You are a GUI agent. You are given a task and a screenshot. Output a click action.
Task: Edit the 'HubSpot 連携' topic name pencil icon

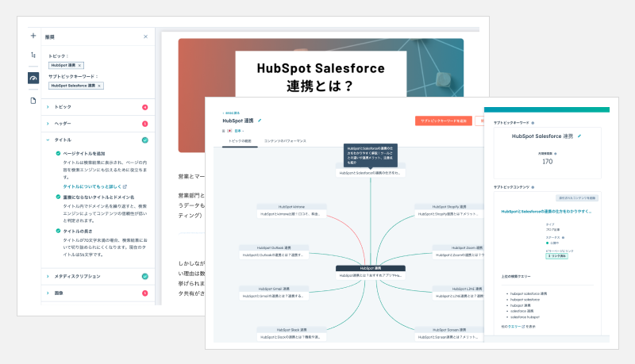260,120
